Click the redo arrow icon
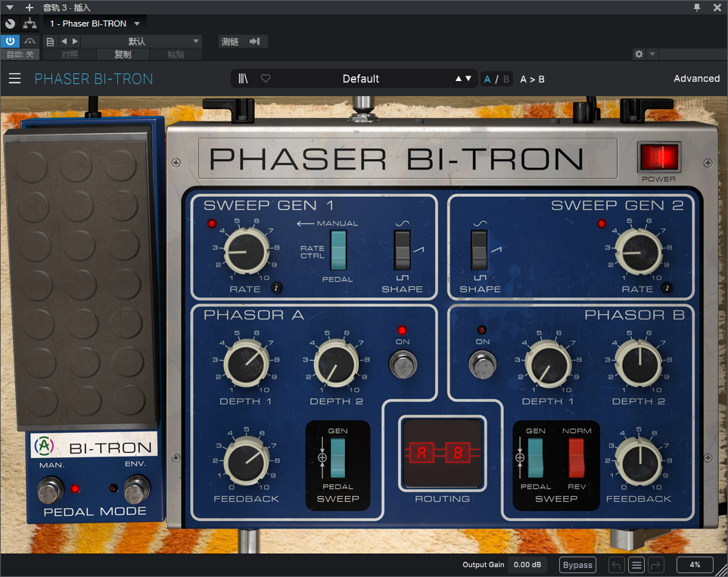This screenshot has width=728, height=577. pyautogui.click(x=656, y=565)
